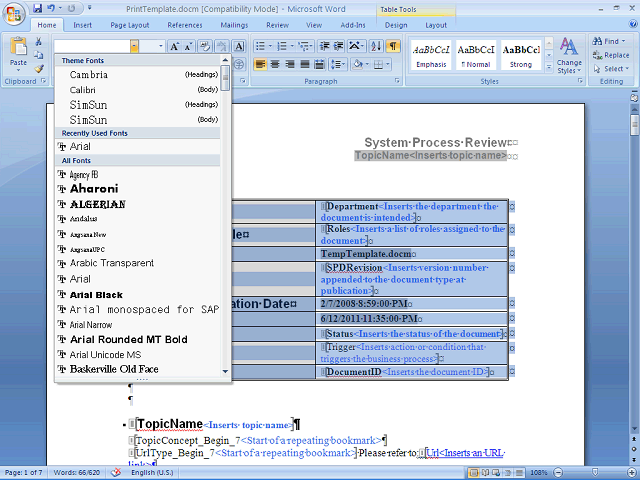
Task: Switch to the Page Layout tab
Action: [130, 25]
